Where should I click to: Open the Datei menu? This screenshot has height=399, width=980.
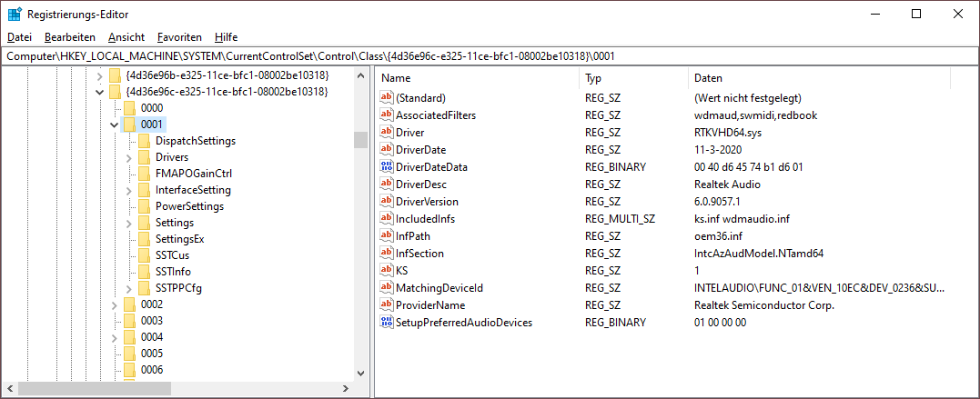(x=19, y=37)
